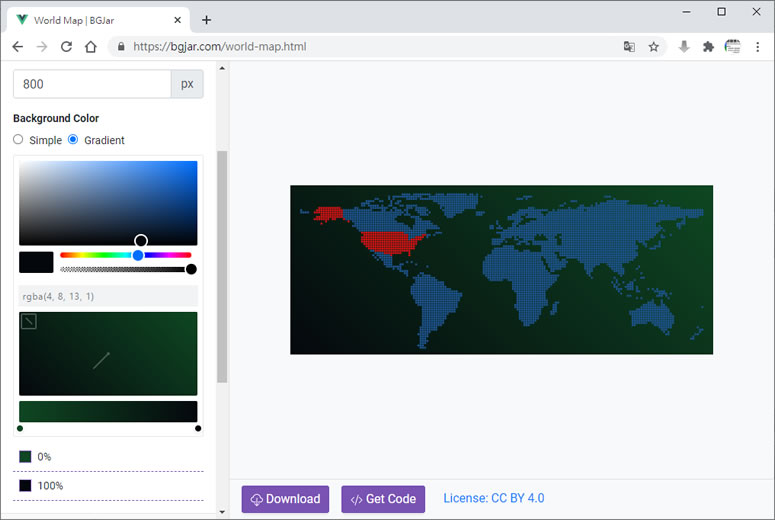The image size is (775, 520).
Task: Open a new browser tab
Action: [x=207, y=20]
